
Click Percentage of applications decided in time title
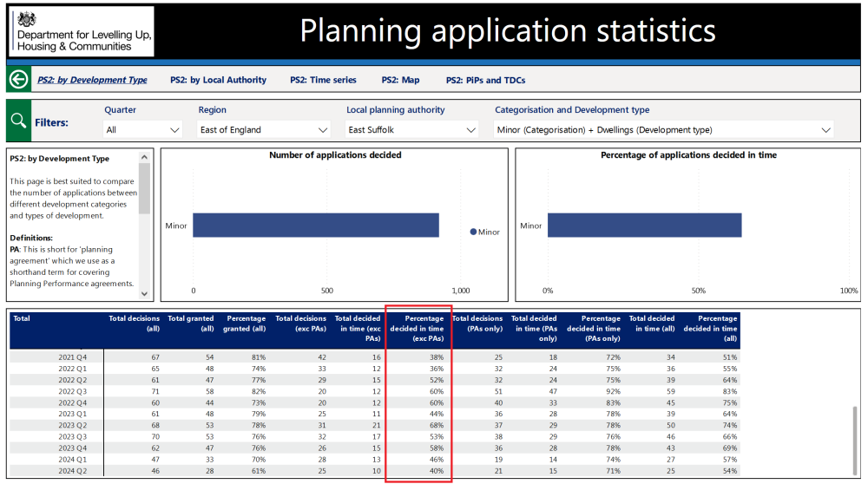(688, 155)
